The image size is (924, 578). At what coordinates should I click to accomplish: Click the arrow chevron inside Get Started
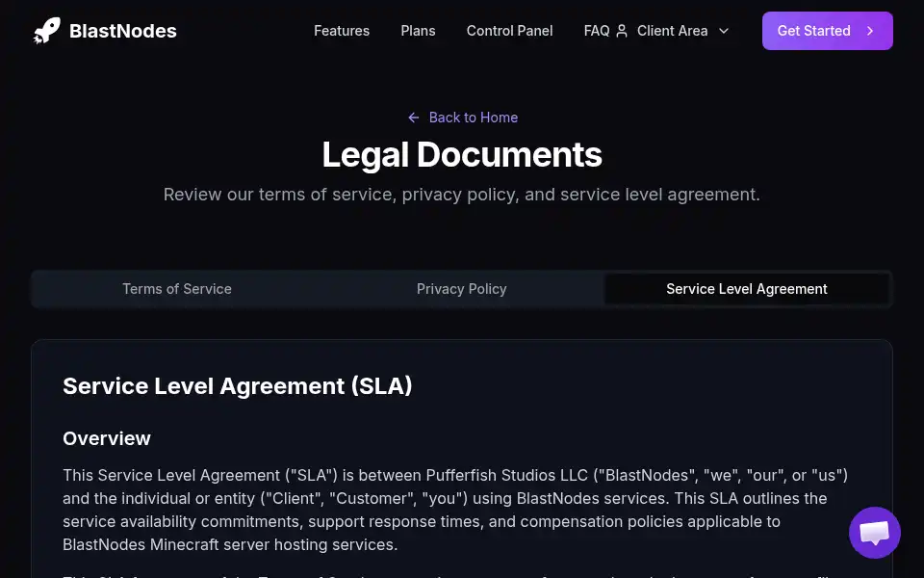(x=870, y=31)
